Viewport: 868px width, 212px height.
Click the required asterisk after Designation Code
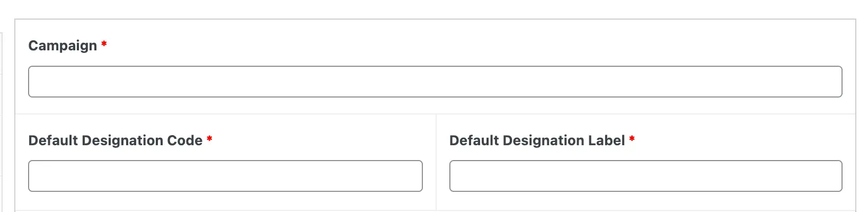[209, 139]
